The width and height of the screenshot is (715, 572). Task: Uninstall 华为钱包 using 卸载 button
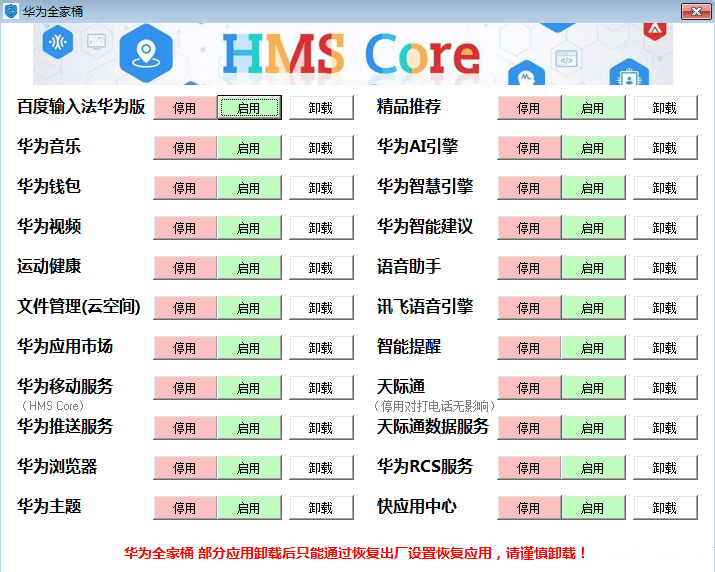(321, 188)
